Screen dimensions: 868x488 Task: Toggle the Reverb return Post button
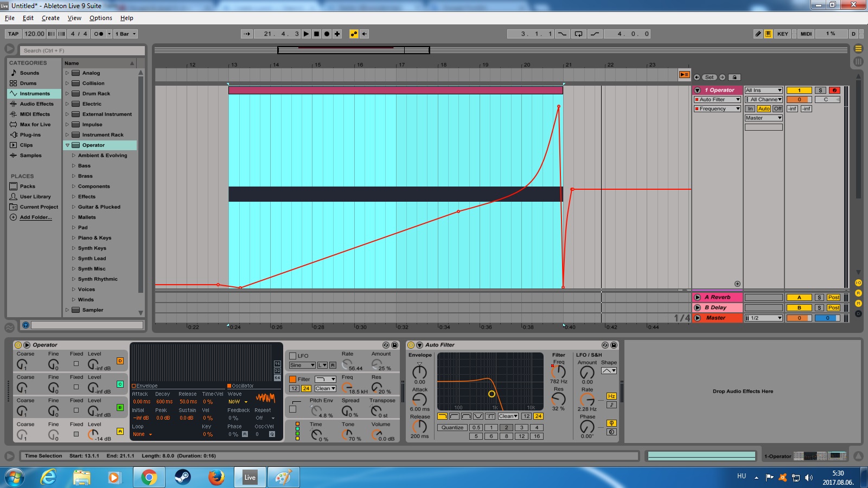834,297
